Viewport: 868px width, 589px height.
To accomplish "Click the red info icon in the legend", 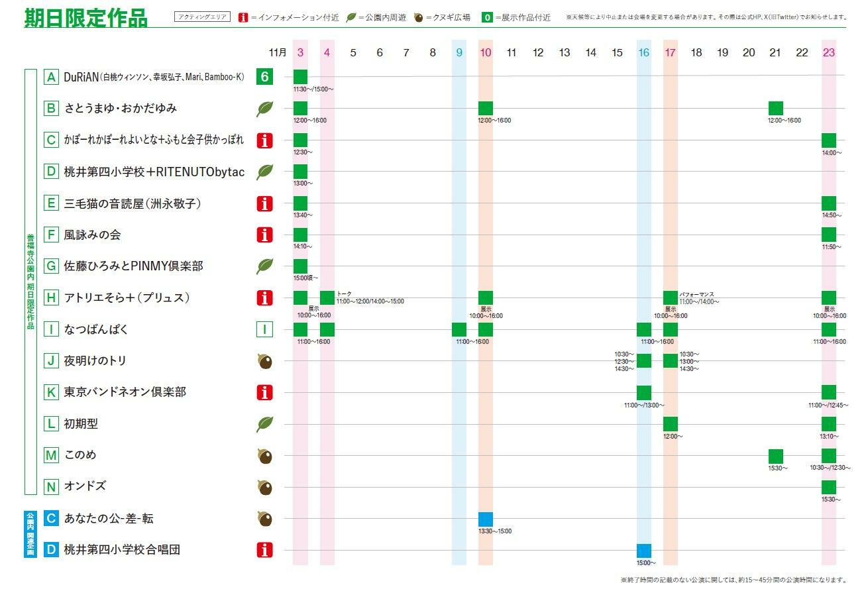I will [x=243, y=17].
